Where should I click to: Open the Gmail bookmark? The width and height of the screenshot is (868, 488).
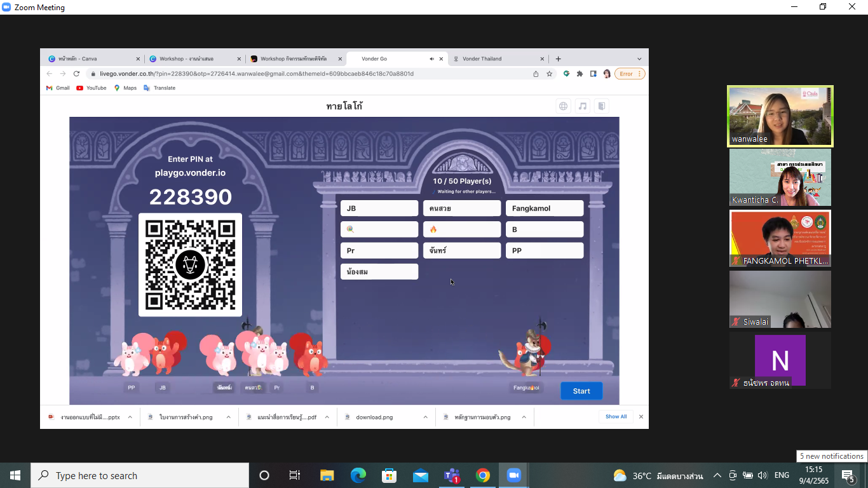point(58,88)
